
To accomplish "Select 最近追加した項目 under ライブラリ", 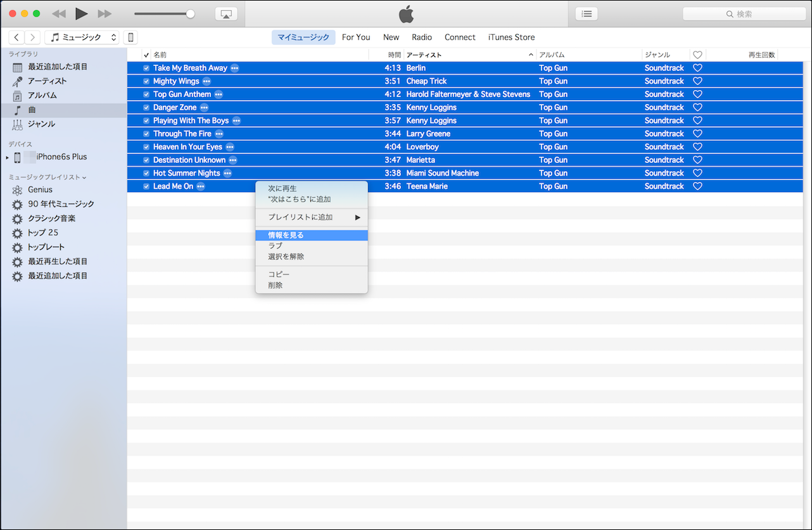I will coord(58,67).
